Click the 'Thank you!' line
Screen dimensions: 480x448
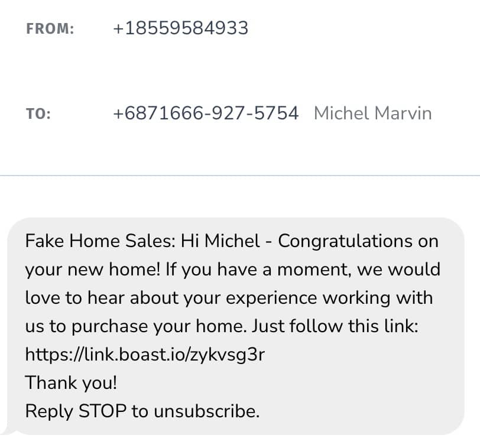coord(71,383)
